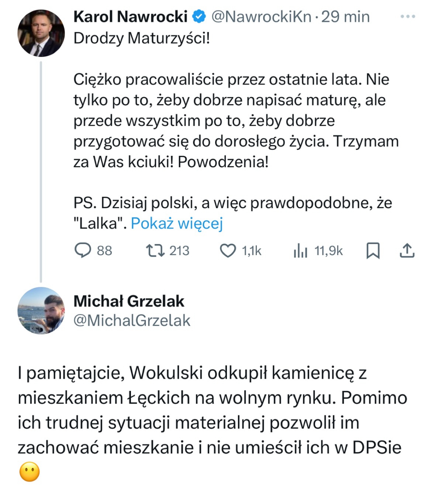Image resolution: width=435 pixels, height=504 pixels.
Task: Click the share upload icon
Action: (x=407, y=251)
